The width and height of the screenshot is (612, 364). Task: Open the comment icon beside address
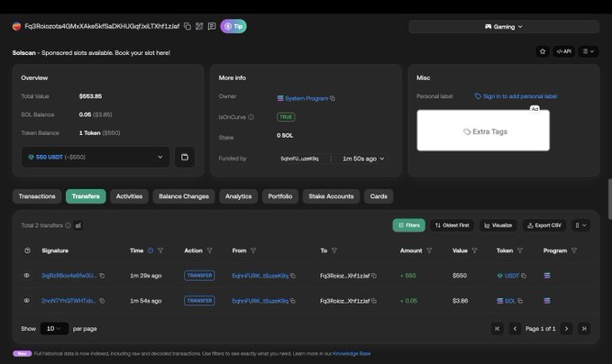point(212,26)
